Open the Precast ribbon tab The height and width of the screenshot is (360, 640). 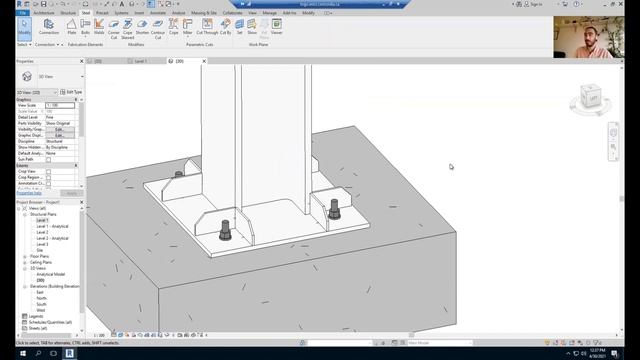(102, 13)
